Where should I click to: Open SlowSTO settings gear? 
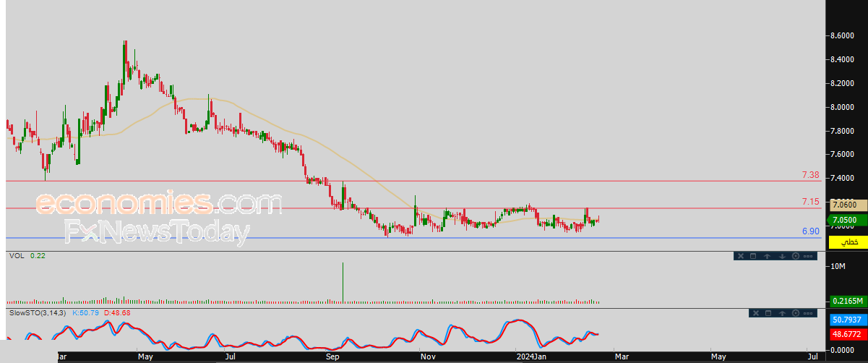coord(796,313)
